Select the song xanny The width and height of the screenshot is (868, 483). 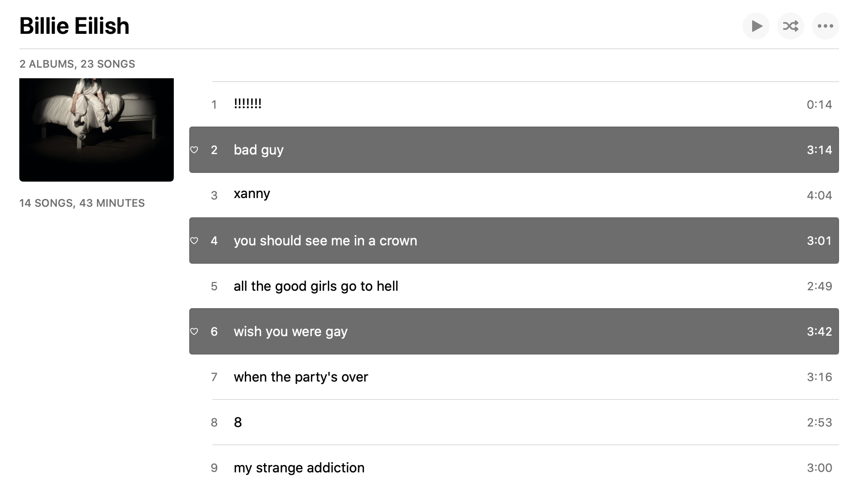click(252, 194)
